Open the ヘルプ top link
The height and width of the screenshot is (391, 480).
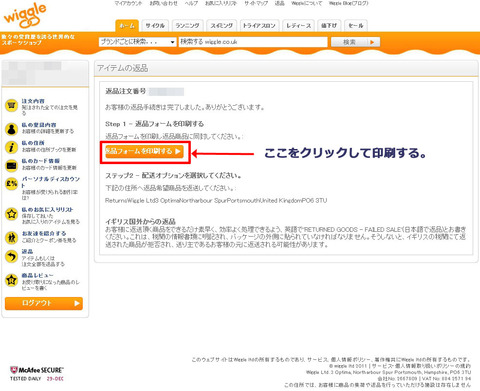(x=191, y=3)
